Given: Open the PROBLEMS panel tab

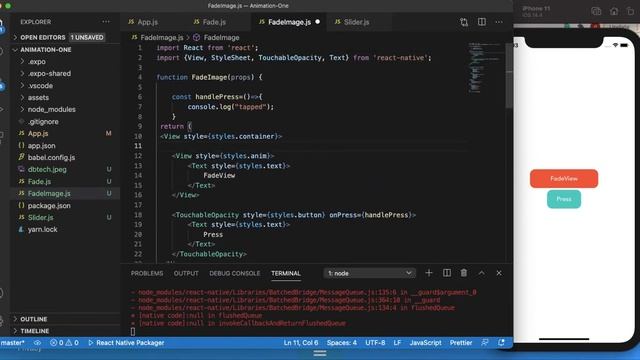Looking at the screenshot, I should click(147, 273).
